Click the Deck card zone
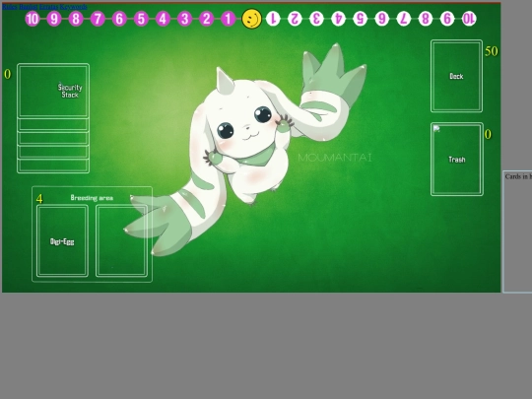 pyautogui.click(x=456, y=76)
